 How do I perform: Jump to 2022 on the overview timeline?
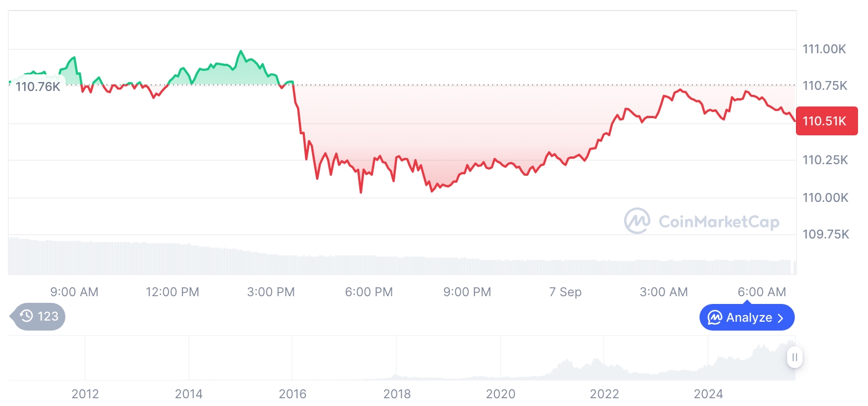tap(604, 394)
